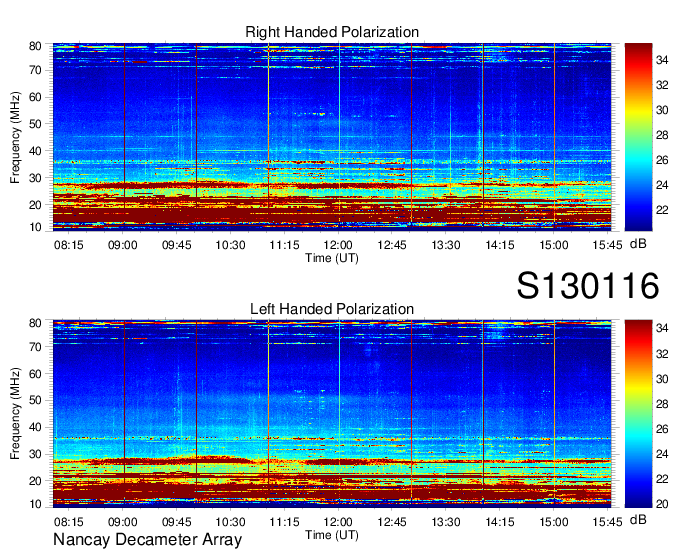The image size is (680, 552).
Task: Click the 15:00 tick under right-handed plot
Action: [x=554, y=245]
